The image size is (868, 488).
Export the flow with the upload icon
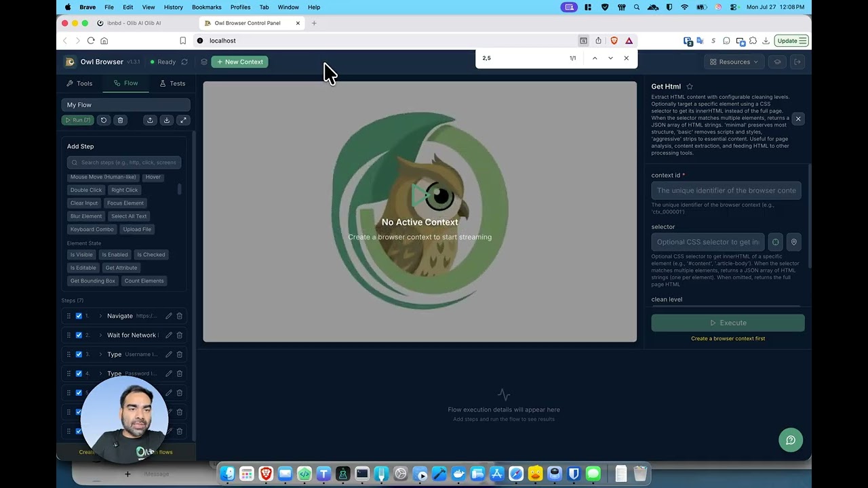pyautogui.click(x=150, y=120)
